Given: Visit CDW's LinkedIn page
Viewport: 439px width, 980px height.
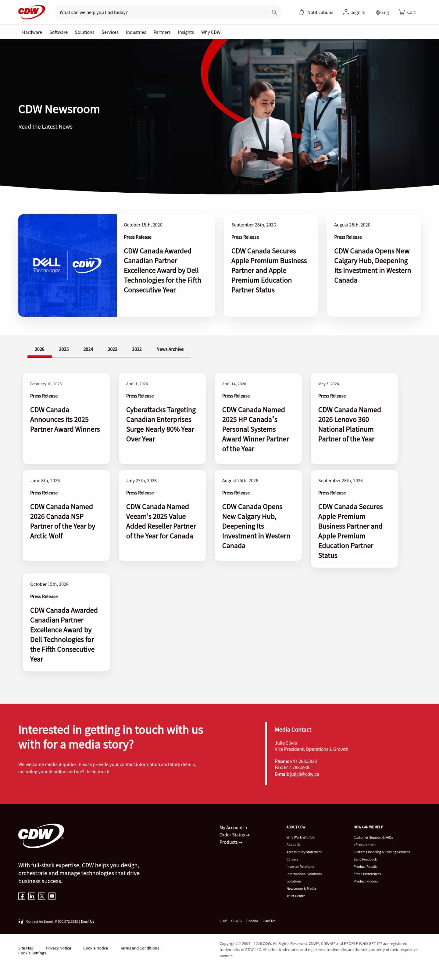Looking at the screenshot, I should pos(32,896).
